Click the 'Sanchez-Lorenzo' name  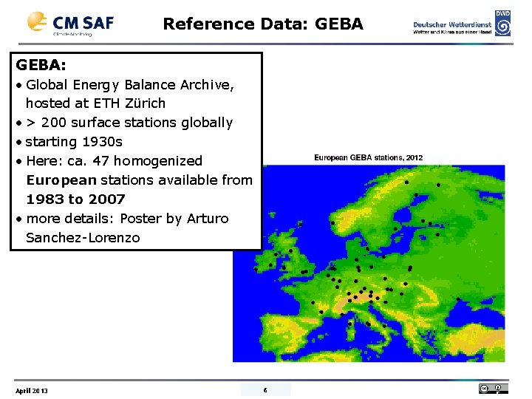click(x=83, y=238)
